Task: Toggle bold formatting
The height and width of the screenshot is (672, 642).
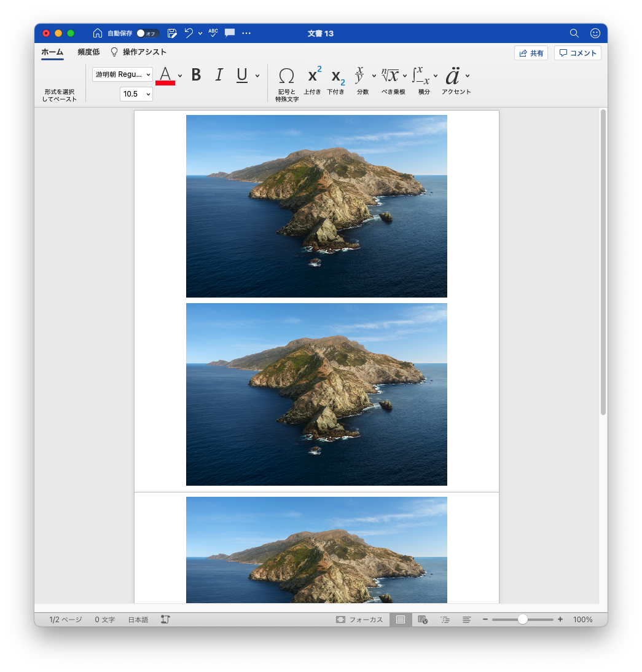Action: pyautogui.click(x=196, y=74)
